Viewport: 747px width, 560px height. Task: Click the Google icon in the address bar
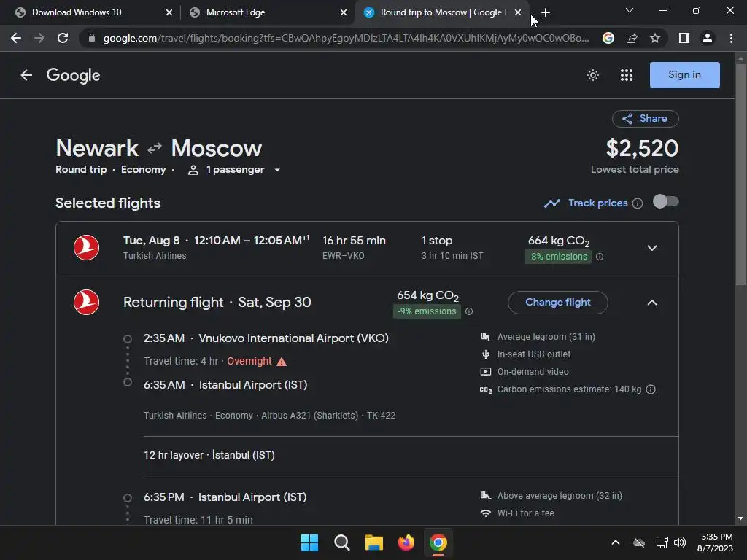[608, 38]
